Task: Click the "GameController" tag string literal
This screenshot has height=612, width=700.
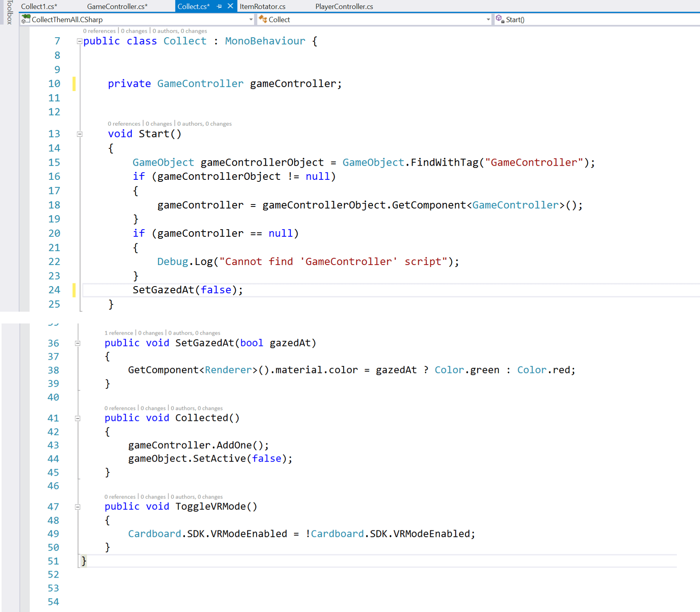Action: click(534, 163)
